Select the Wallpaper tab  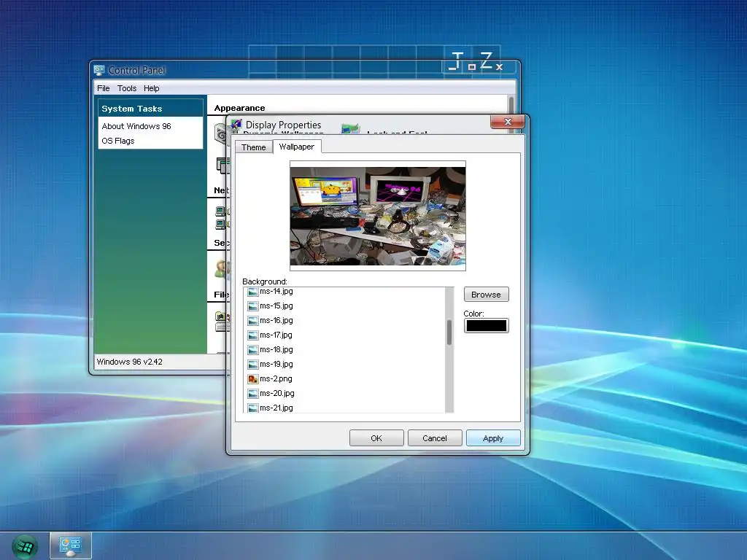(297, 147)
